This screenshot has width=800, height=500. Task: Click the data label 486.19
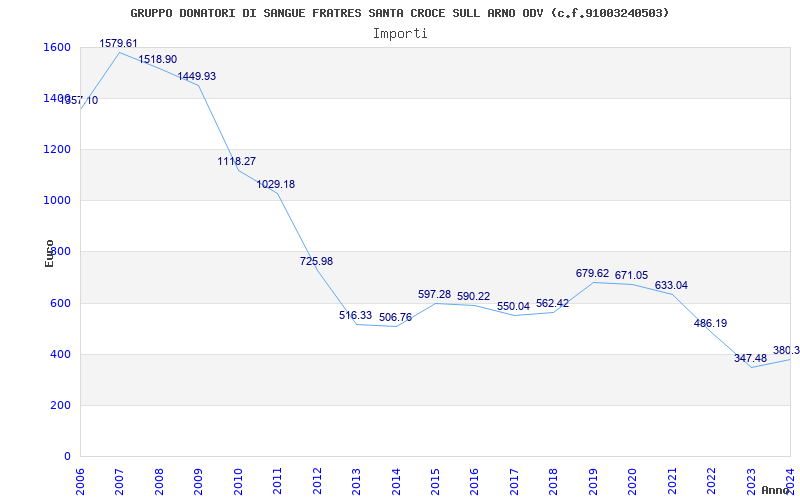[711, 323]
